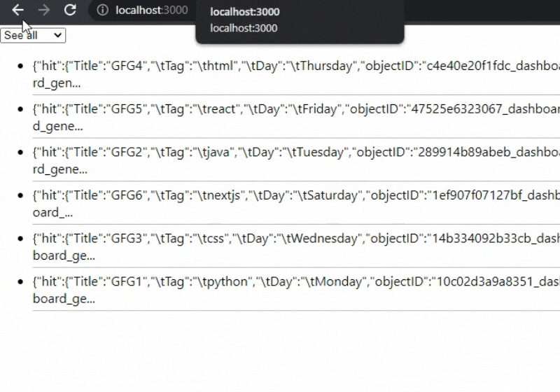Select the GFG3 Wednesday css hit row
This screenshot has width=560, height=392.
pos(296,247)
